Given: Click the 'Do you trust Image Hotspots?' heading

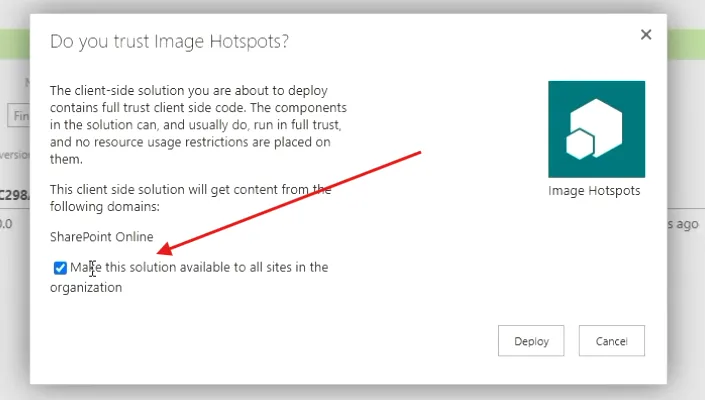Looking at the screenshot, I should pyautogui.click(x=169, y=41).
